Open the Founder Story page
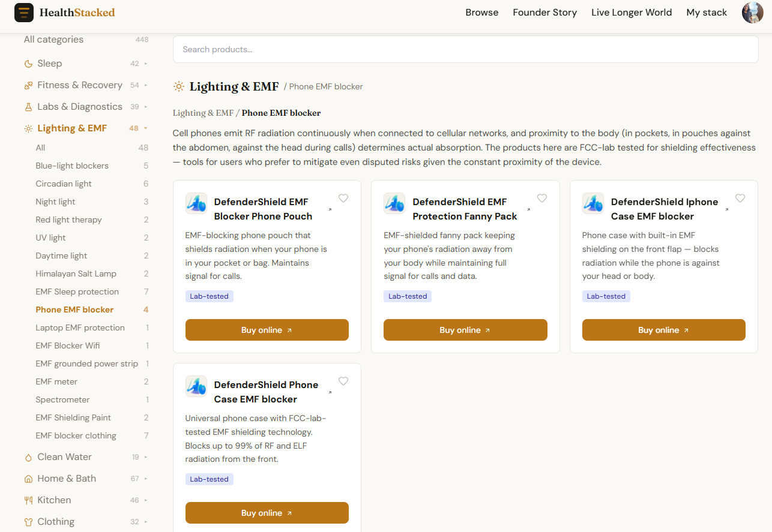The height and width of the screenshot is (532, 772). (x=545, y=13)
